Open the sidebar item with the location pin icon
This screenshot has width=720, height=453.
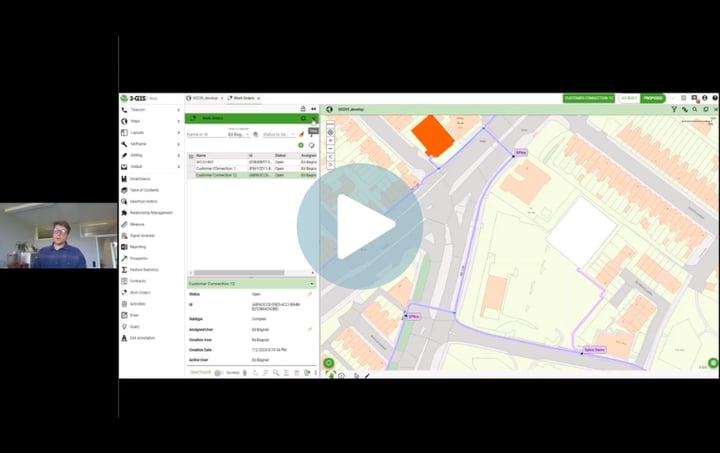coord(124,327)
